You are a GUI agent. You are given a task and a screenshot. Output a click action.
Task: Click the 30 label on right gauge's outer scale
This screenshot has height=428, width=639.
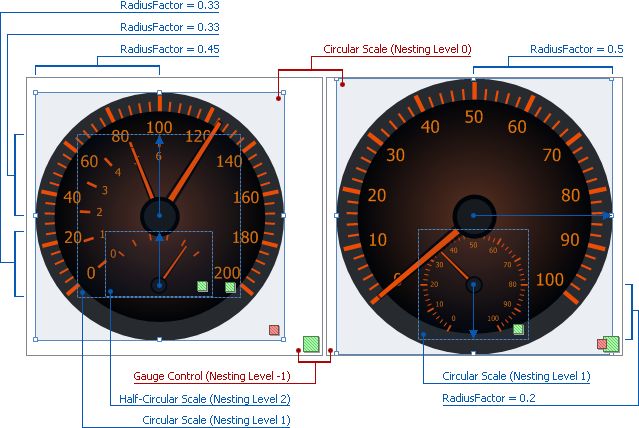point(395,155)
